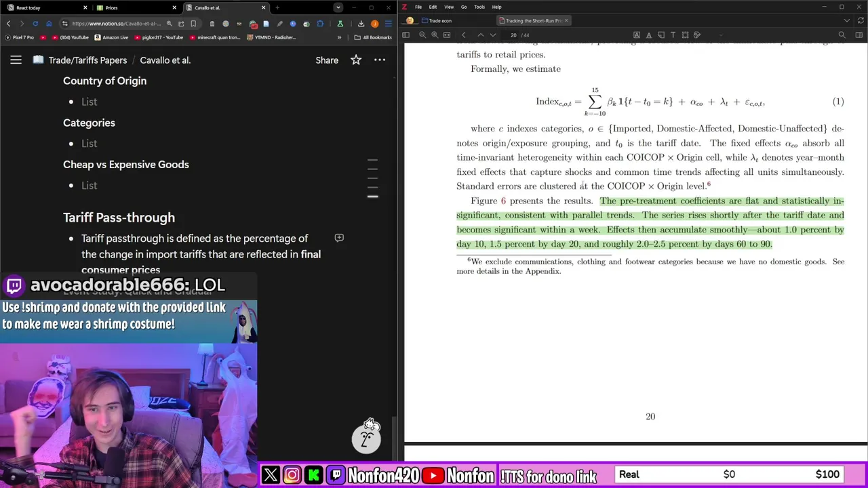Screen dimensions: 868x488
Task: Open Pixel 7 Pro bookmark
Action: click(x=18, y=37)
